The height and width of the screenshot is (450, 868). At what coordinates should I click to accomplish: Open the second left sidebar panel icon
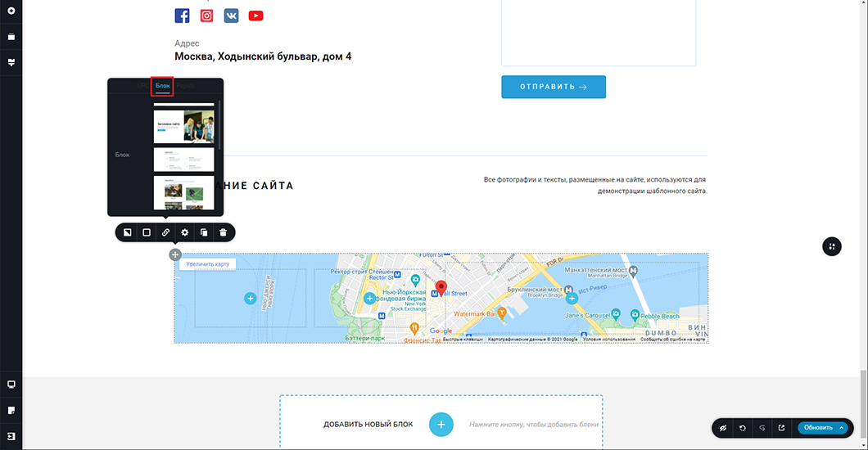[11, 37]
